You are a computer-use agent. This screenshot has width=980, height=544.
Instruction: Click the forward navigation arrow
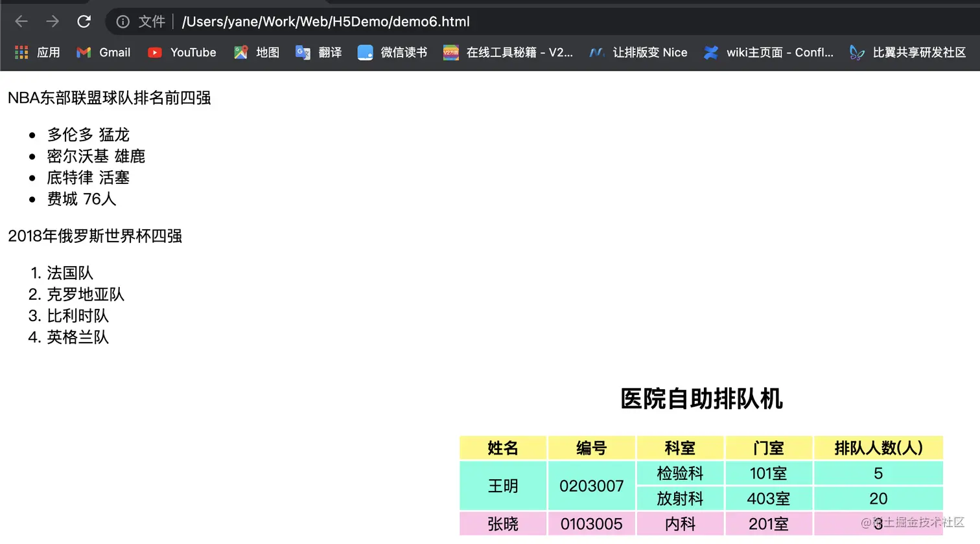52,21
